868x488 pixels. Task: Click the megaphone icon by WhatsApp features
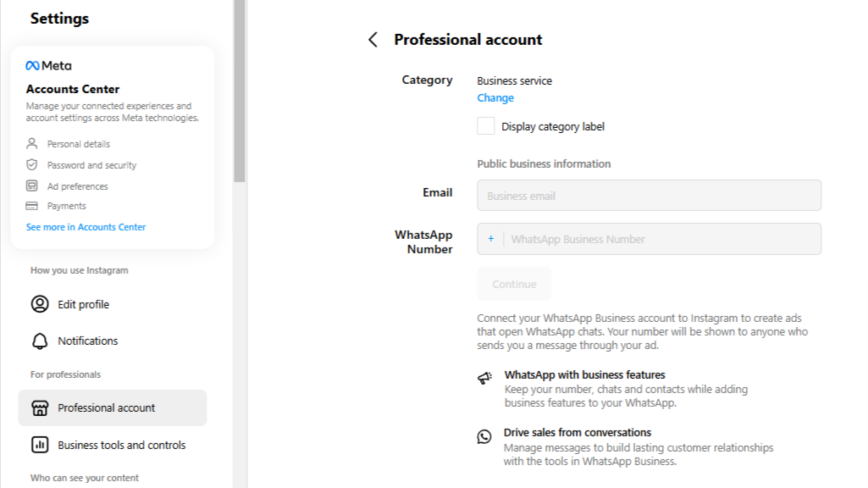click(x=485, y=378)
